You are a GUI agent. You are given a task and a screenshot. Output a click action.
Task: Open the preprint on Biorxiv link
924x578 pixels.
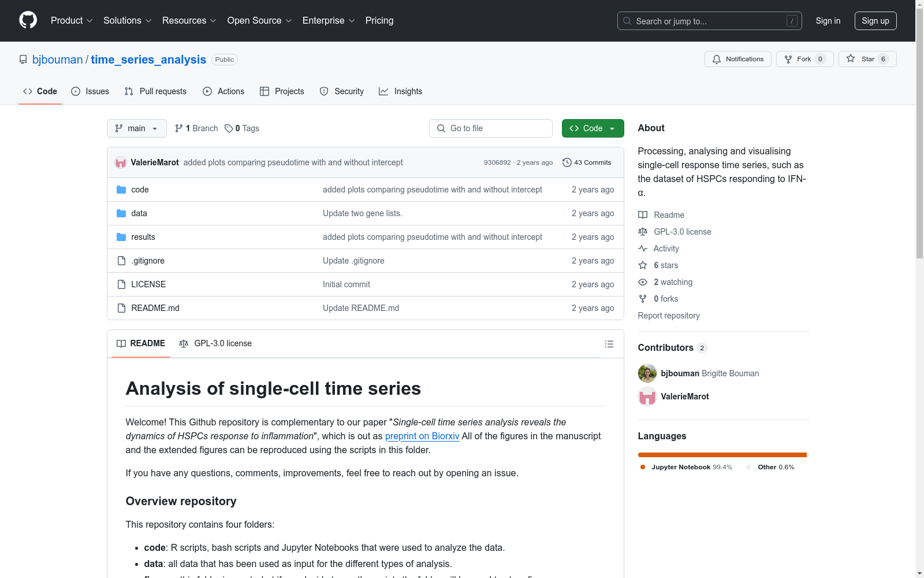[422, 436]
